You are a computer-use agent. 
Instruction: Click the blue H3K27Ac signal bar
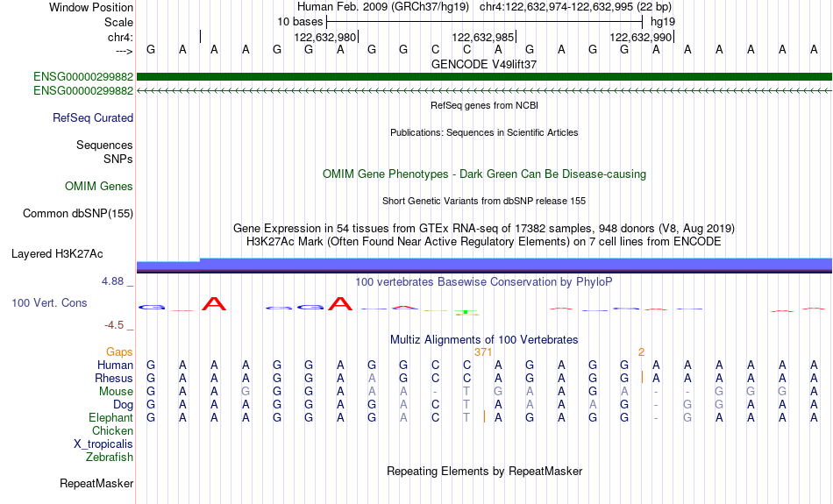484,265
